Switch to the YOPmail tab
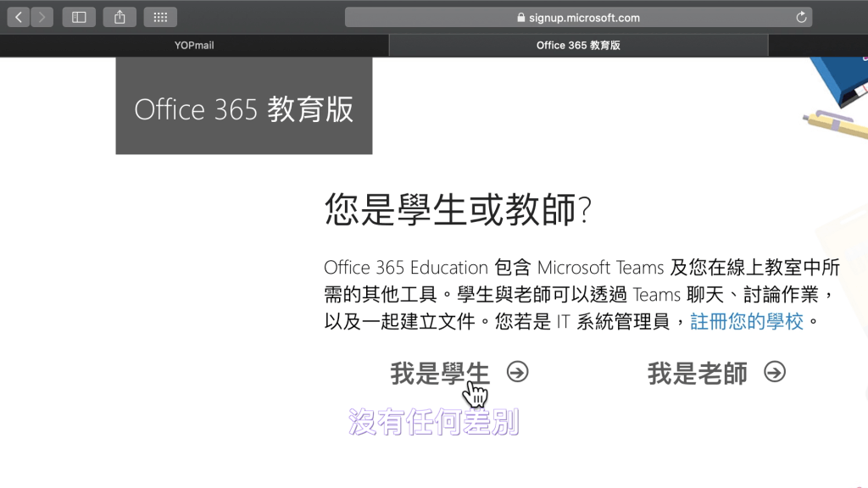This screenshot has height=488, width=868. (194, 46)
